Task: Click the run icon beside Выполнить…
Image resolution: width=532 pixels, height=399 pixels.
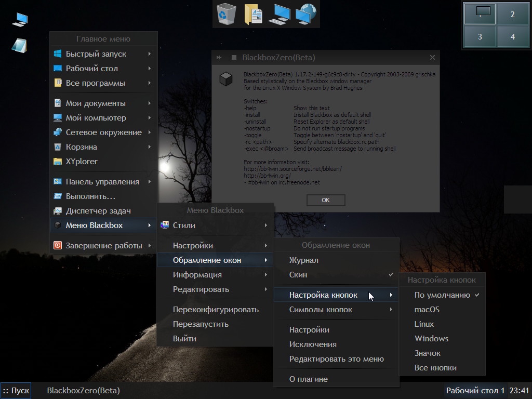Action: tap(58, 196)
